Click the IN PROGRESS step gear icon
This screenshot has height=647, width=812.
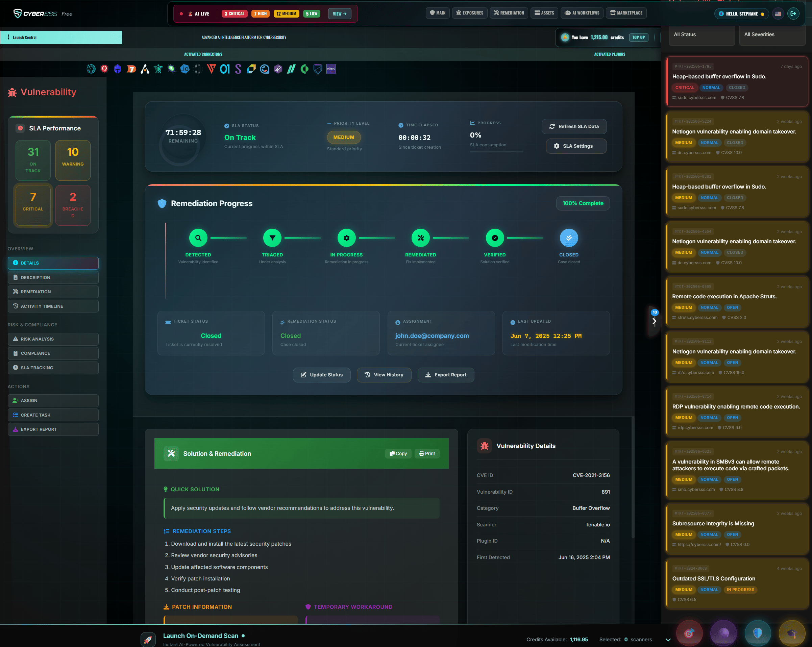click(x=346, y=238)
